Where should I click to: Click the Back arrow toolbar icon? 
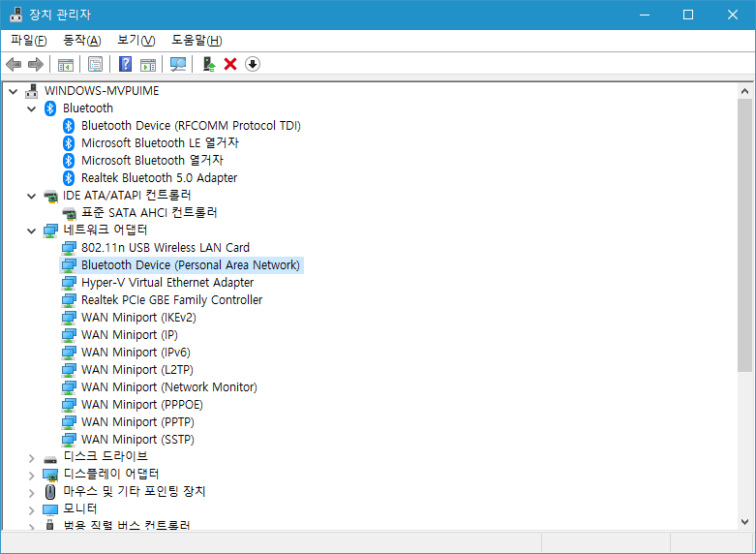tap(14, 64)
